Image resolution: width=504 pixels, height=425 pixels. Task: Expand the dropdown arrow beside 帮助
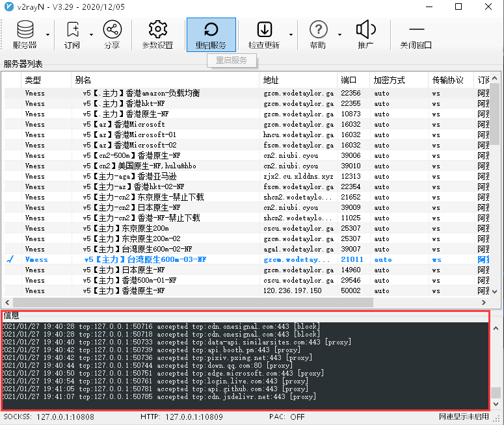339,35
